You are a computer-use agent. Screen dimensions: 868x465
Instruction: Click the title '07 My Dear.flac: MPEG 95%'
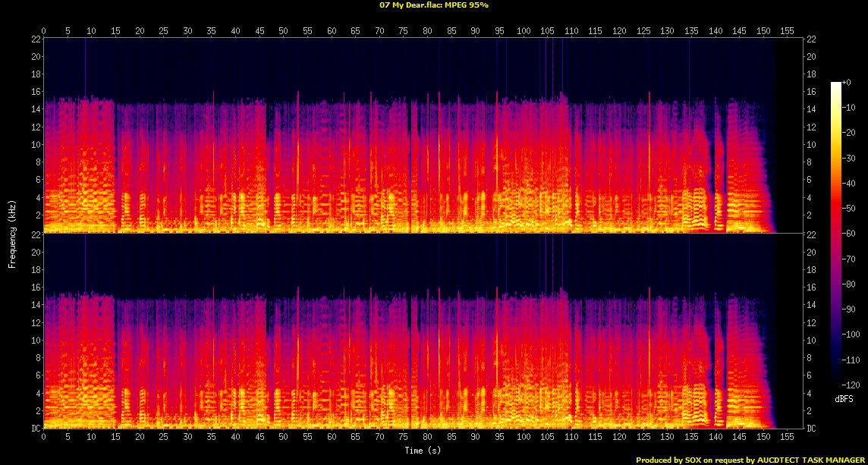point(434,5)
